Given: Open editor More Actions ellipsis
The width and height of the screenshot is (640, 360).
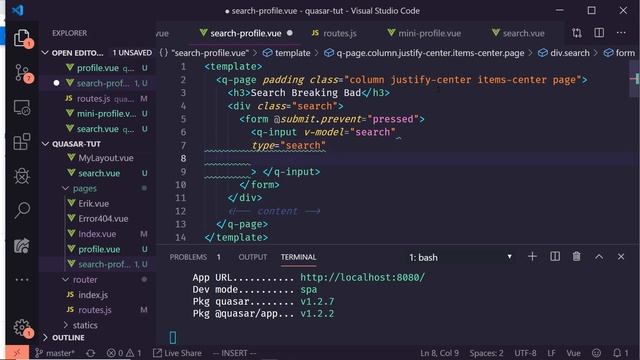Looking at the screenshot, I should (621, 33).
